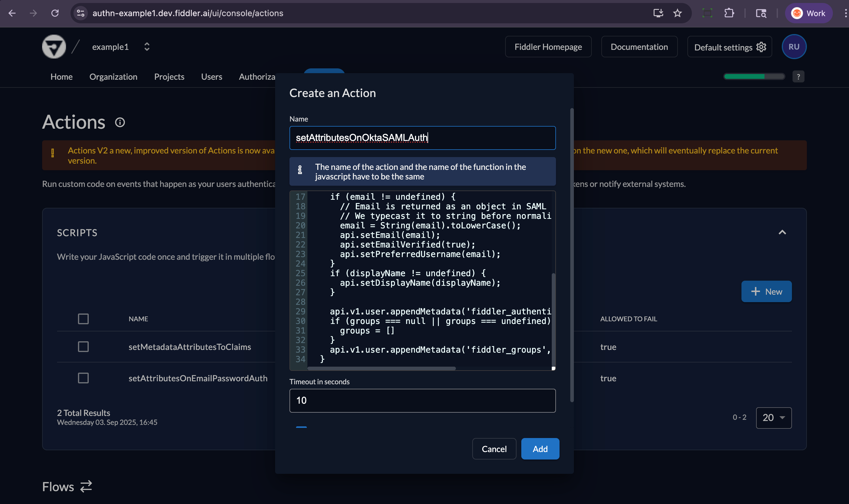This screenshot has width=849, height=504.
Task: Open the browser extensions puzzle icon
Action: coord(729,13)
